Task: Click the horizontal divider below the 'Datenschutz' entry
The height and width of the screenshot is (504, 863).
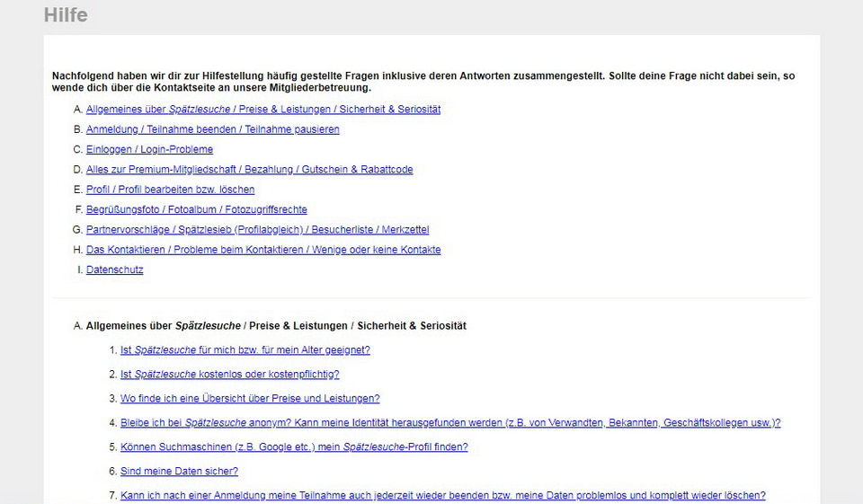Action: [431, 297]
